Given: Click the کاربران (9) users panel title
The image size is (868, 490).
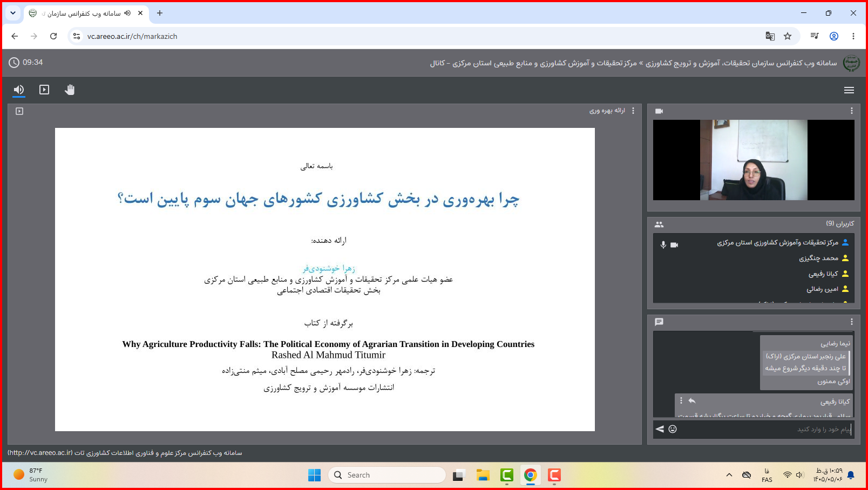Looking at the screenshot, I should click(x=840, y=223).
